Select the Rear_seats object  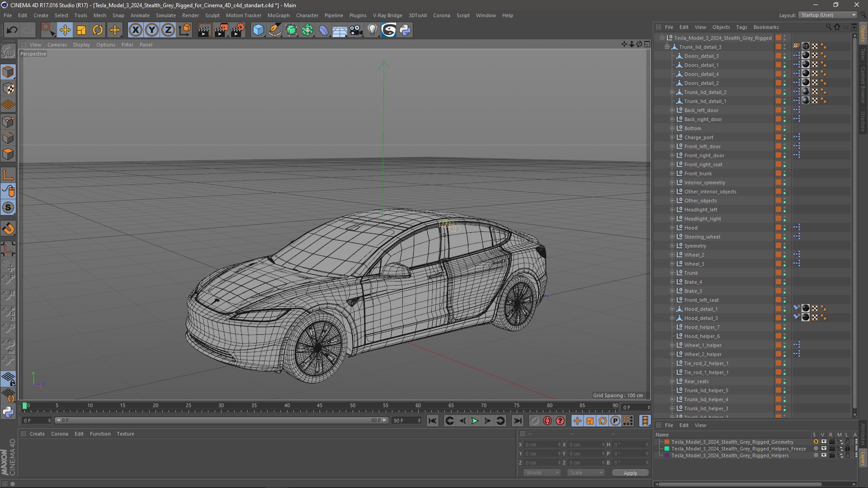point(696,381)
